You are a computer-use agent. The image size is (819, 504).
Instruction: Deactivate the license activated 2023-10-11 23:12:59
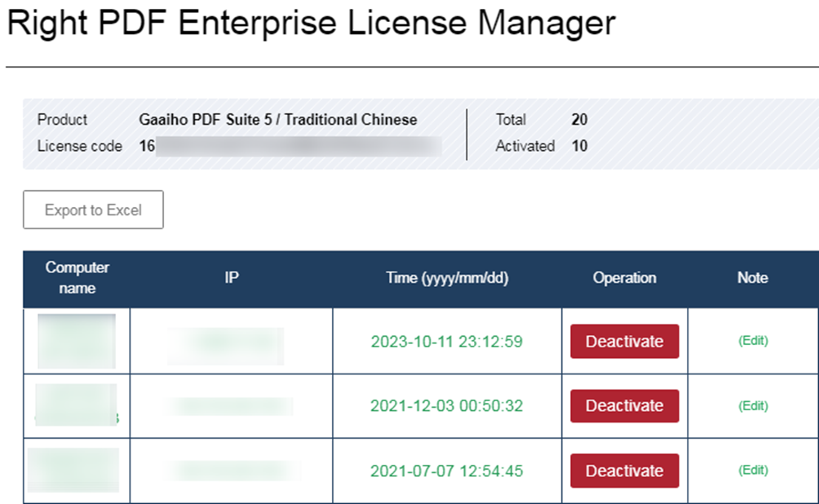point(624,341)
